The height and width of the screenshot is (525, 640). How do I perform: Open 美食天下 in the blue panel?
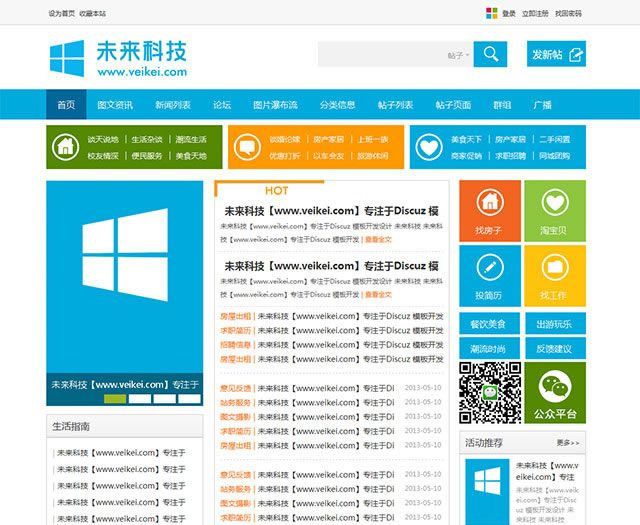467,140
